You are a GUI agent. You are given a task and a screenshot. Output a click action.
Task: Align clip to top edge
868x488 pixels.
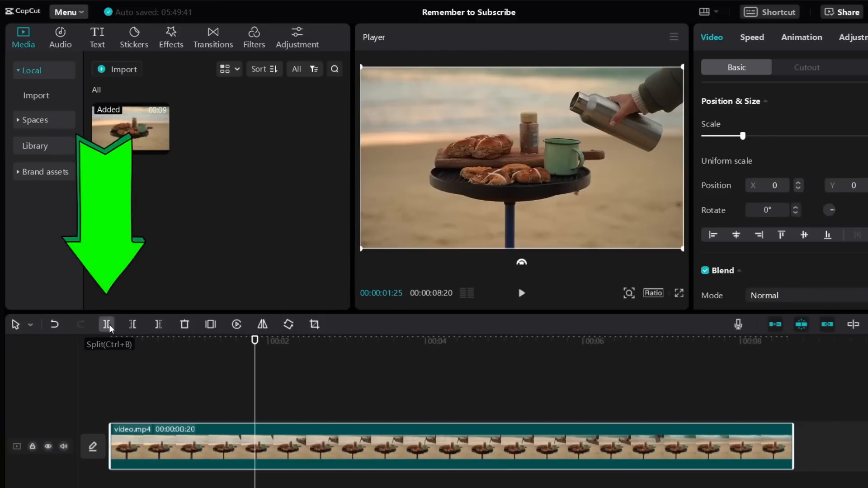pos(781,235)
